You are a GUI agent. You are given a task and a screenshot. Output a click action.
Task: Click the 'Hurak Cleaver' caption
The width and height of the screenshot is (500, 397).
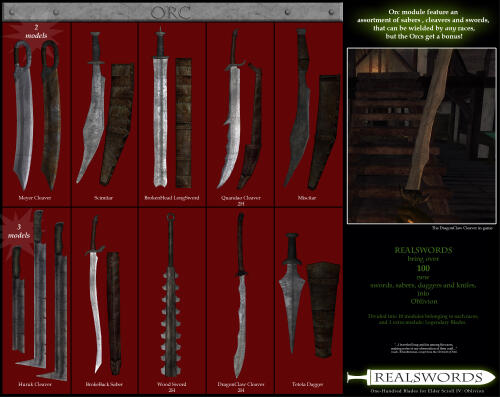35,384
